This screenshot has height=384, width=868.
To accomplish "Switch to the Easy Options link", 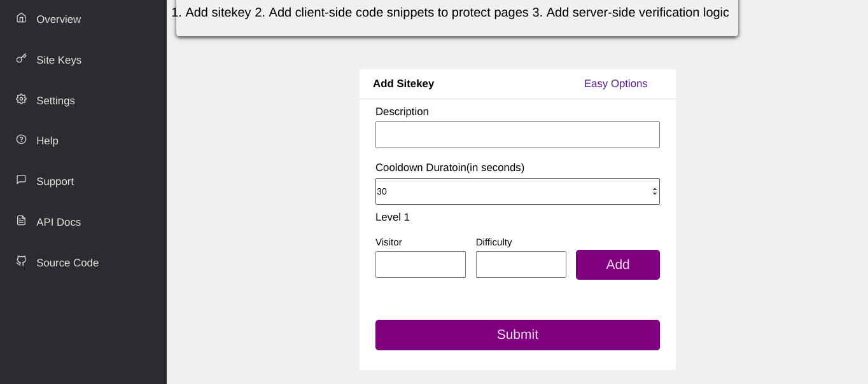I will coord(615,84).
